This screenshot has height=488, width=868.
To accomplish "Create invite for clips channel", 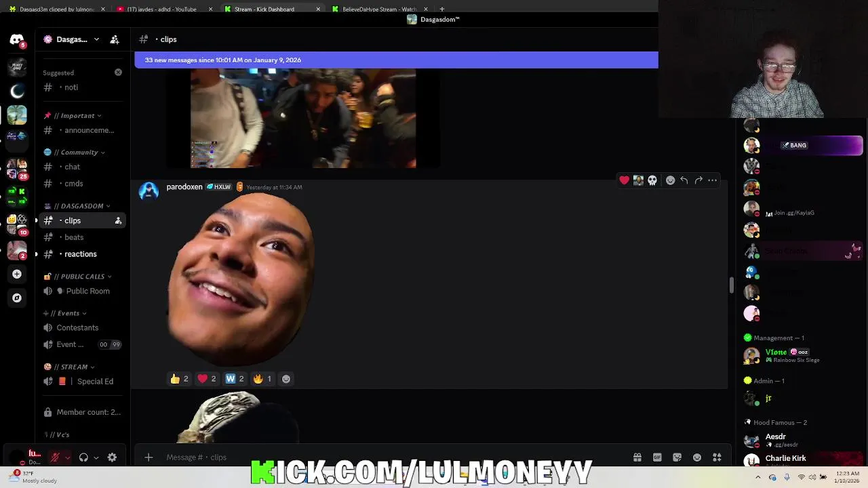I will point(118,220).
